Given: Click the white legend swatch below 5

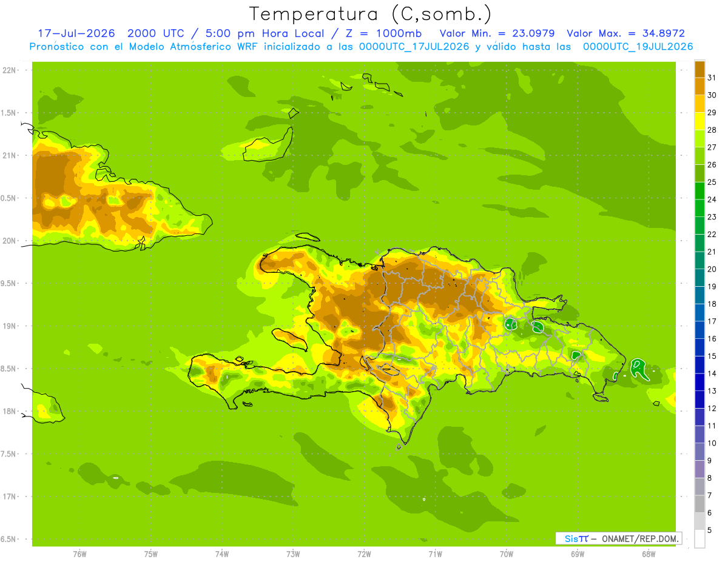Looking at the screenshot, I should click(699, 539).
